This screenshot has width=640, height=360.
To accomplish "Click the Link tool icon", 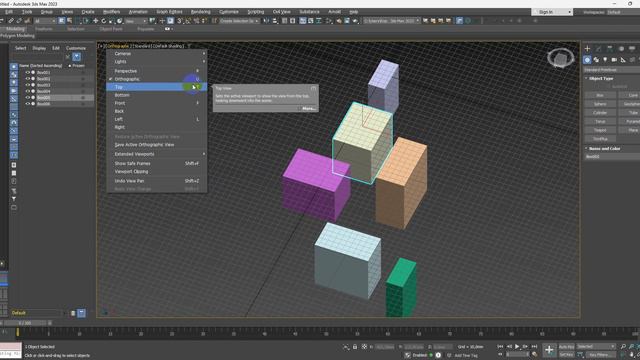I will [11, 21].
